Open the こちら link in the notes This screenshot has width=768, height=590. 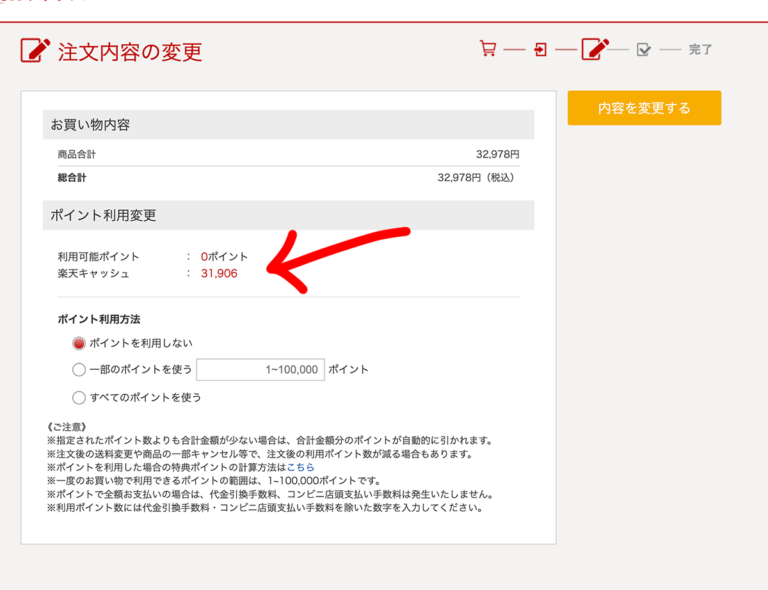click(300, 467)
